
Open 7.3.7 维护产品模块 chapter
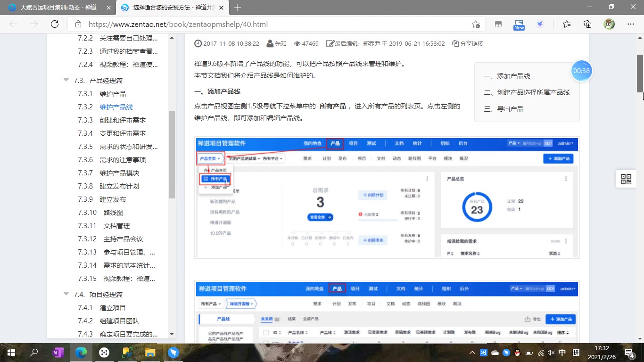coord(108,173)
